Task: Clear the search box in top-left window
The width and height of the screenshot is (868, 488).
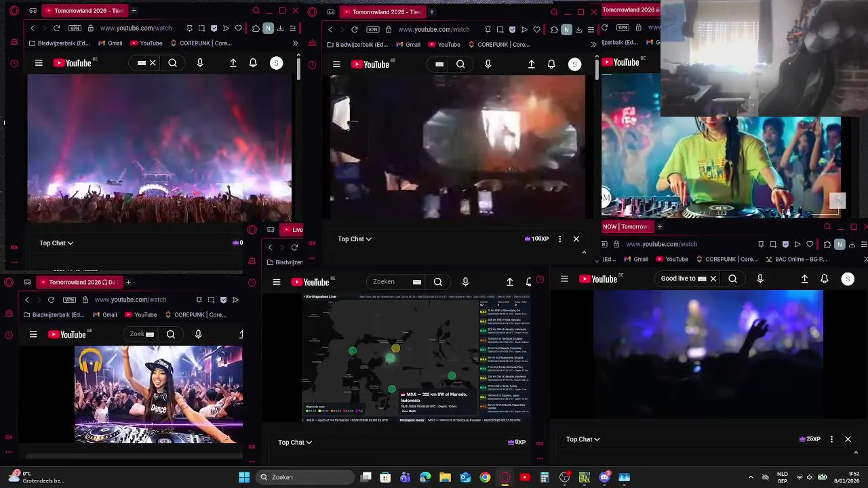Action: coord(153,63)
